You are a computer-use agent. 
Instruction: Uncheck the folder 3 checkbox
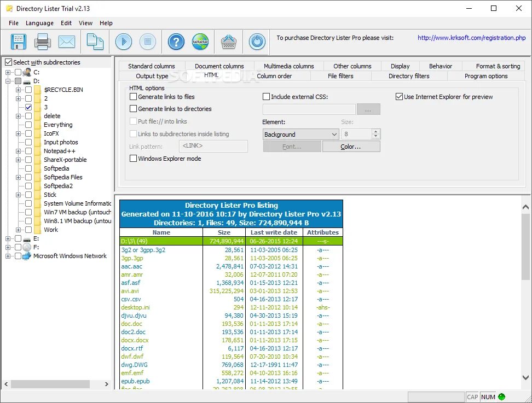pos(28,107)
